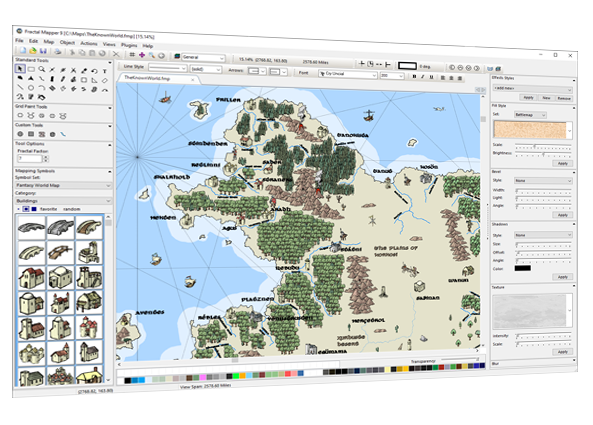This screenshot has height=425, width=593.
Task: Select the arrow pointer tool in Standard Tools
Action: point(20,68)
